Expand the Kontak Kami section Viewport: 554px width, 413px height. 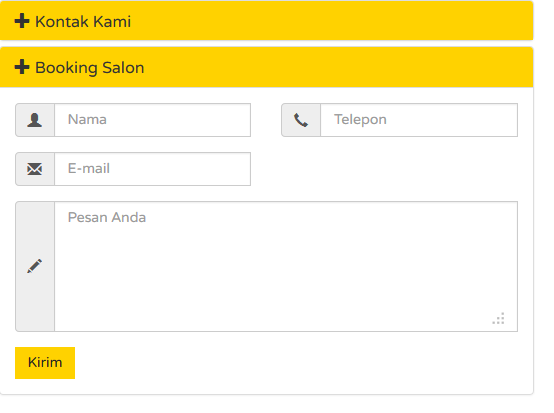point(266,21)
